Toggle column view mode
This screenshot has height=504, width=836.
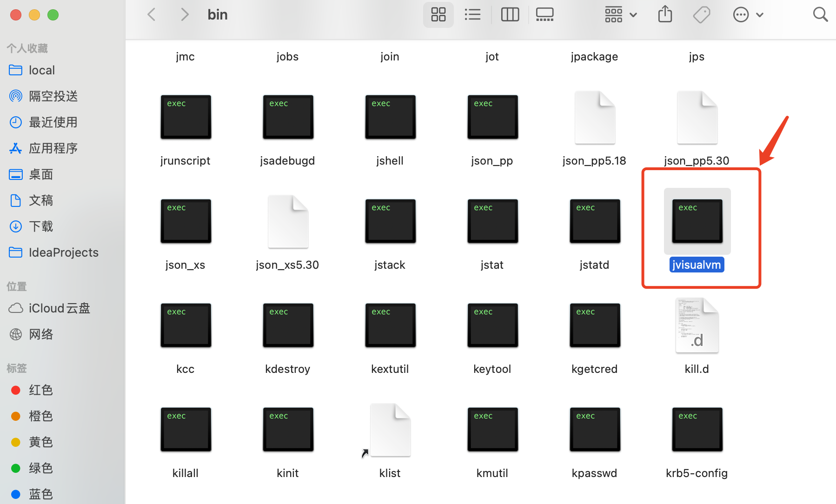(x=510, y=14)
